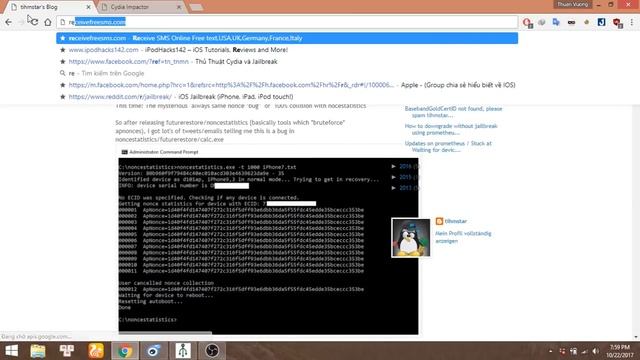640x360 pixels.
Task: Open File Explorer from the taskbar
Action: (x=38, y=351)
